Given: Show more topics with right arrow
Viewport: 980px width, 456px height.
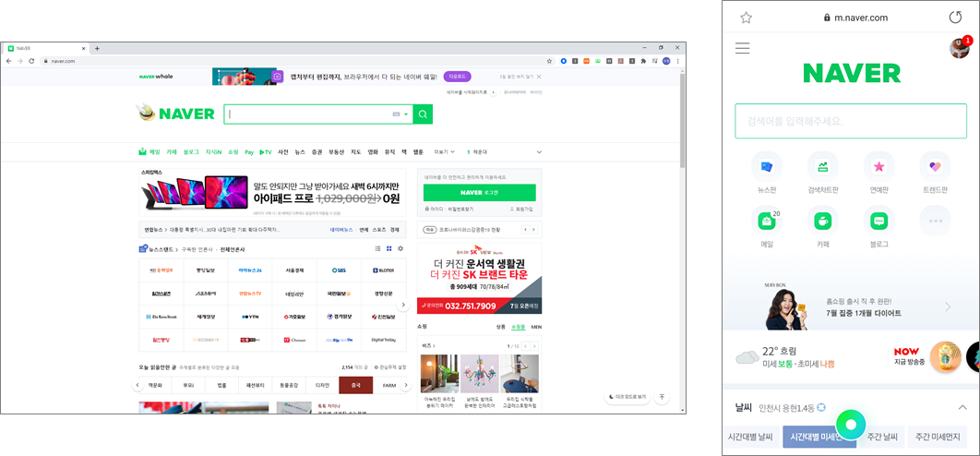Looking at the screenshot, I should coord(406,385).
